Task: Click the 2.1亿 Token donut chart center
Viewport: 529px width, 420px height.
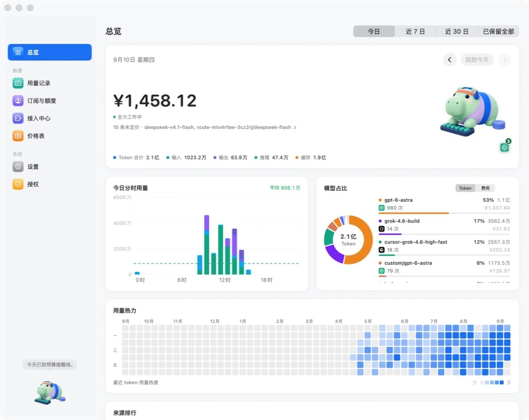Action: pyautogui.click(x=348, y=240)
